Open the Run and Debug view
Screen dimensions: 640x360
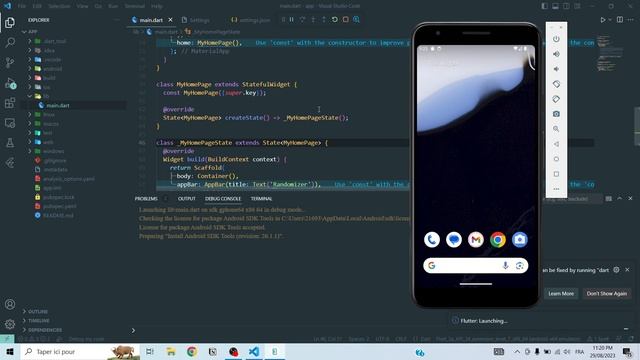tap(10, 83)
